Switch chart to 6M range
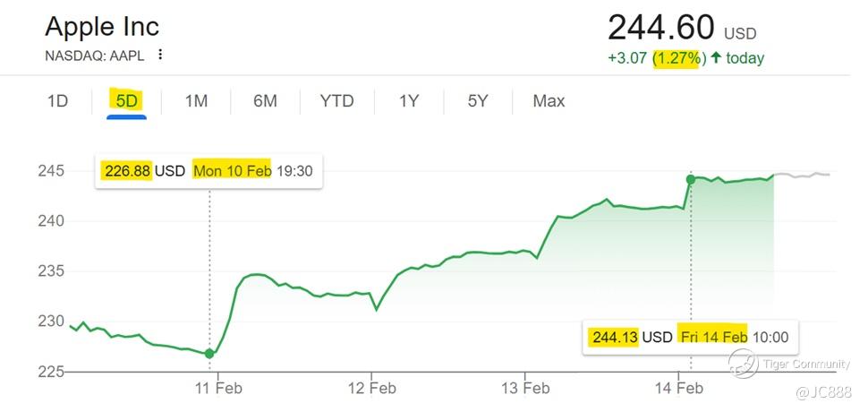868x412 pixels. (265, 101)
